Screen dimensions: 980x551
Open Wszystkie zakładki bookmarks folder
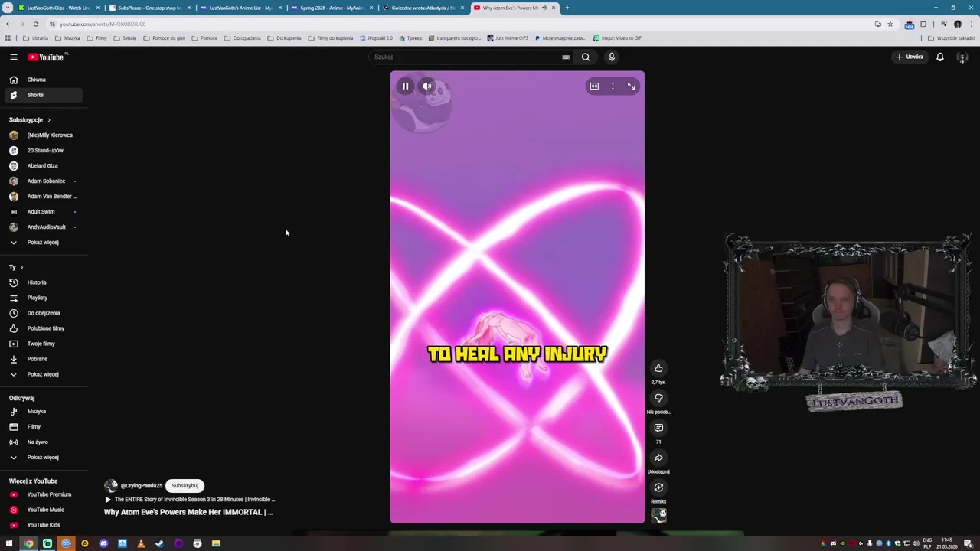click(952, 38)
